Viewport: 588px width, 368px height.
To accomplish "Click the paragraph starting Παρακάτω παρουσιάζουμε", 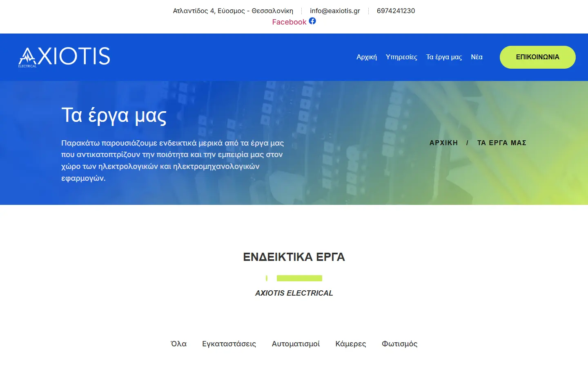I will point(172,161).
